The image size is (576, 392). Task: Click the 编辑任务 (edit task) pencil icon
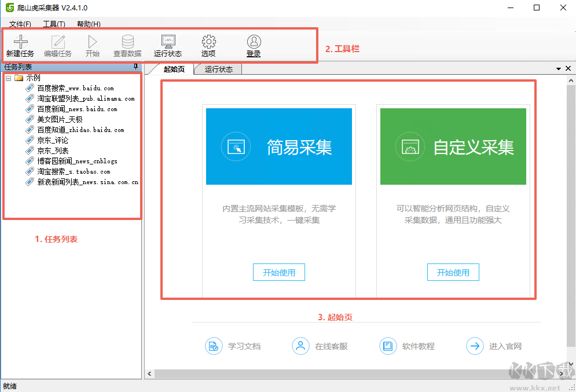pos(58,42)
